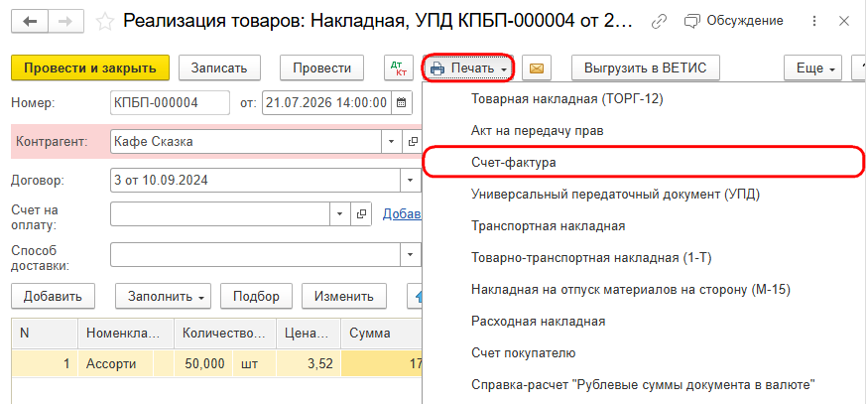Copy link using the chain link icon
This screenshot has width=868, height=404.
[x=659, y=21]
